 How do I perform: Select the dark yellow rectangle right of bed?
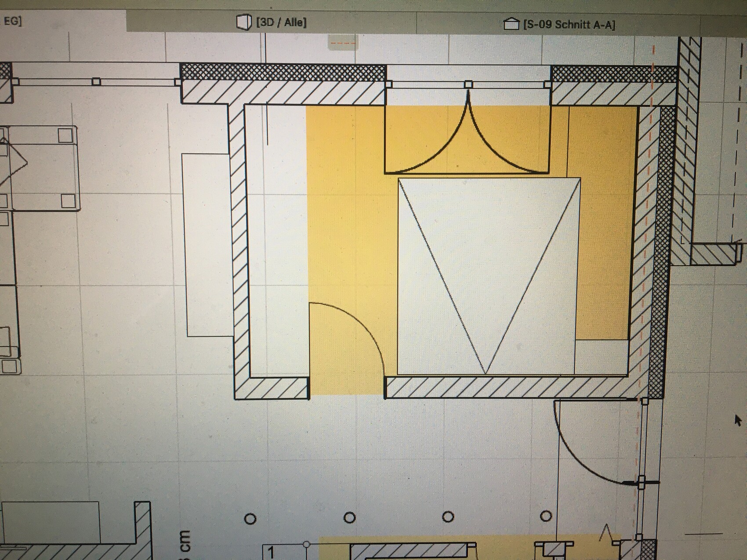(601, 223)
